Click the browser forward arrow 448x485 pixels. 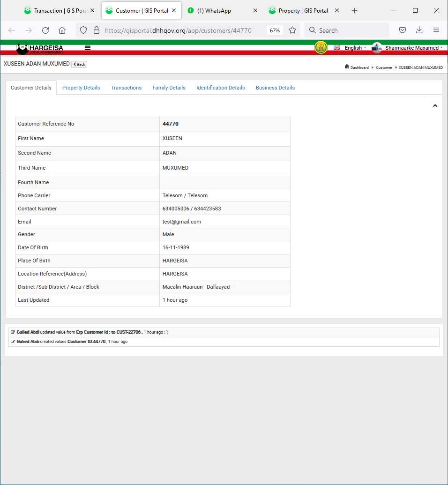click(29, 30)
